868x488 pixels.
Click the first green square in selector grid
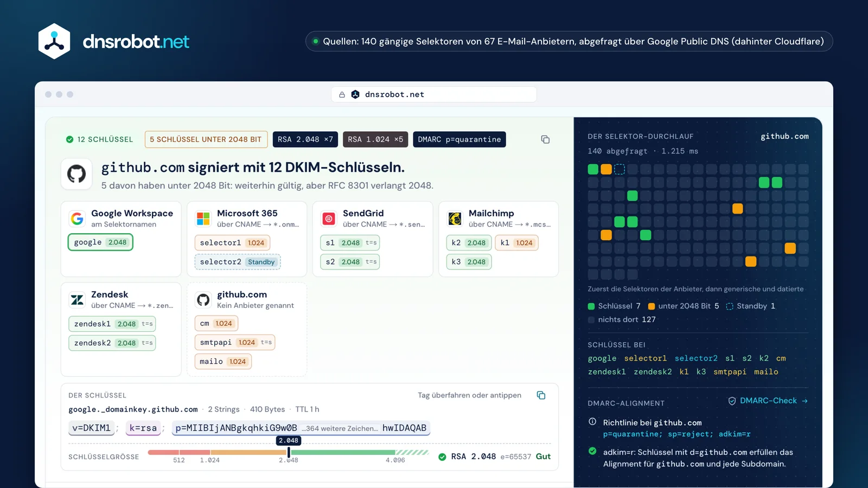pos(593,169)
